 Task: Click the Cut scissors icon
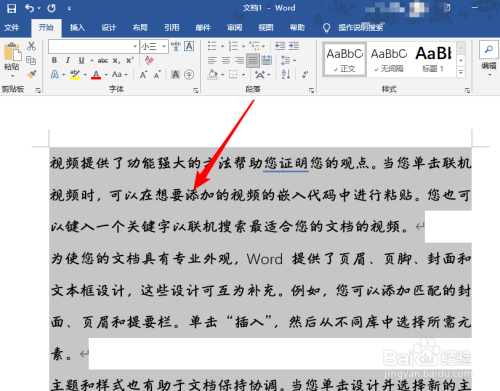[31, 46]
